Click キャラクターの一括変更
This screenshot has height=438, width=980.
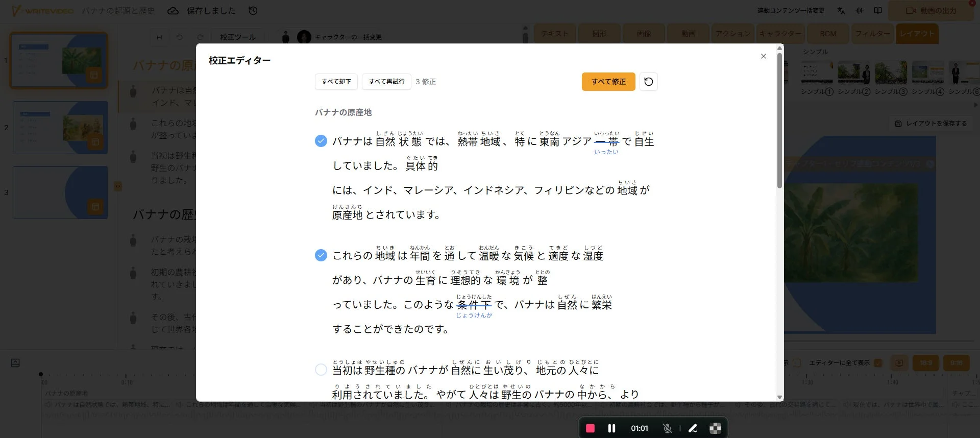point(348,37)
